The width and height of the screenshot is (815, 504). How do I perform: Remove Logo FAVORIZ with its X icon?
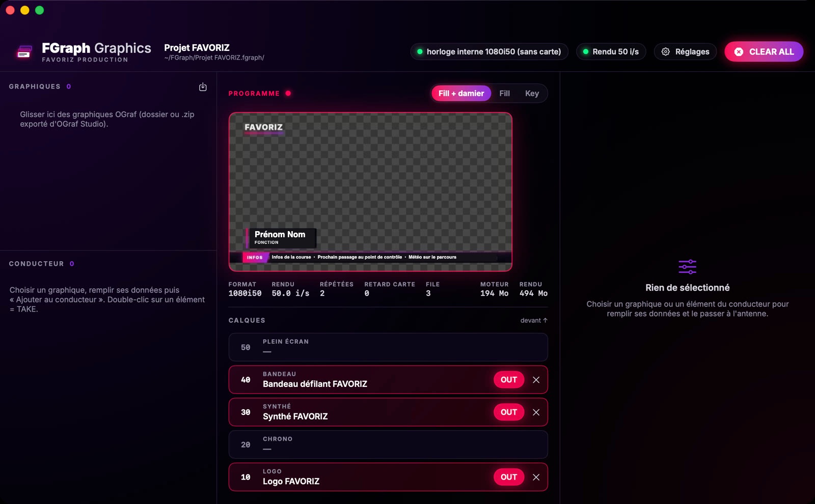[536, 477]
